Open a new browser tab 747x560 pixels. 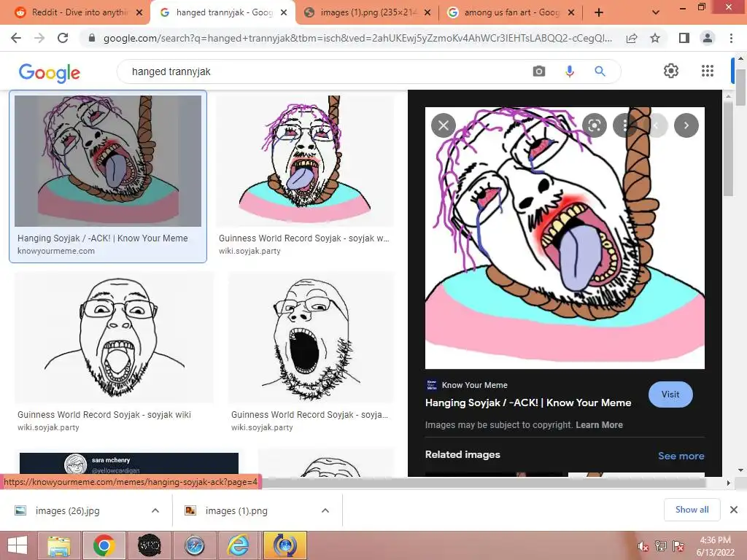tap(599, 13)
